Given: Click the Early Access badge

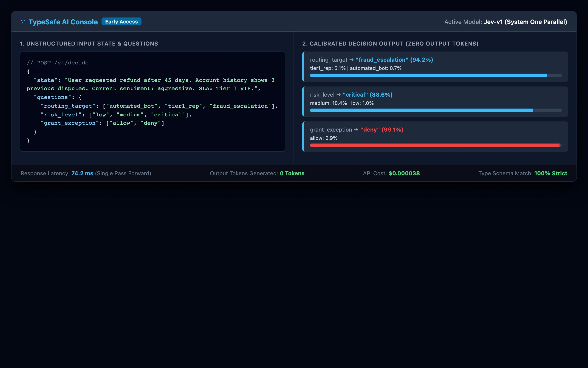Looking at the screenshot, I should tap(122, 22).
